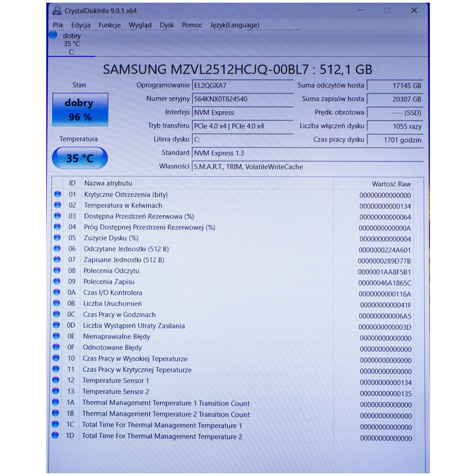The image size is (476, 476).
Task: Click the Suma zapisów hosta value 20307 GB
Action: click(395, 99)
